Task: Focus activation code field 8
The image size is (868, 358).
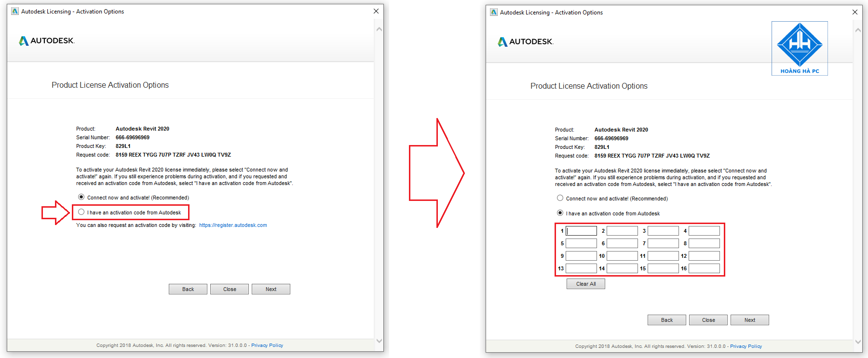Action: coord(704,243)
